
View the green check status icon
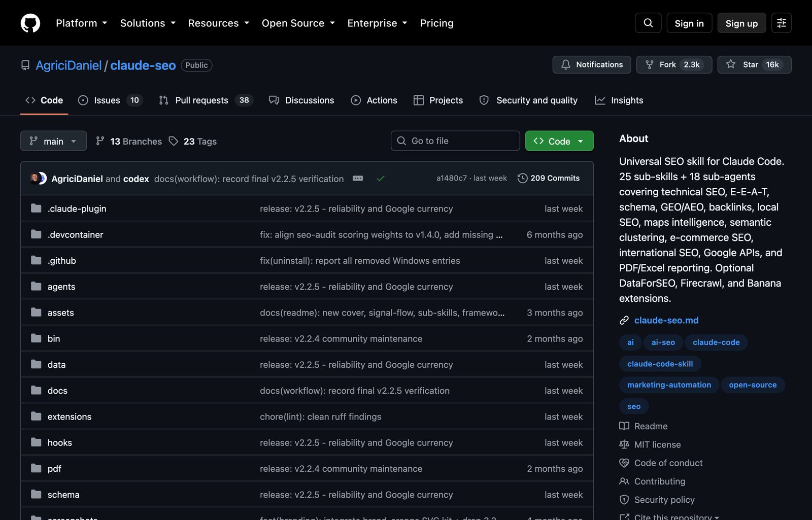pos(381,178)
